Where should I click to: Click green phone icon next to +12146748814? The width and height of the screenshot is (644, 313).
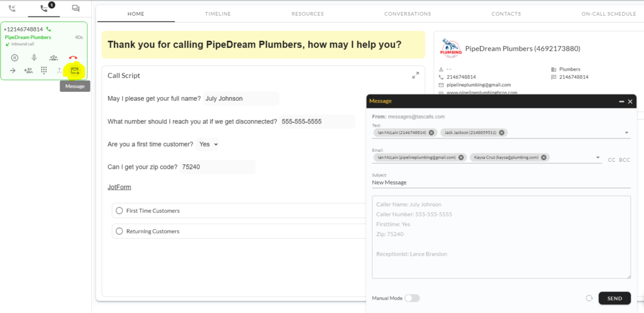[x=49, y=29]
